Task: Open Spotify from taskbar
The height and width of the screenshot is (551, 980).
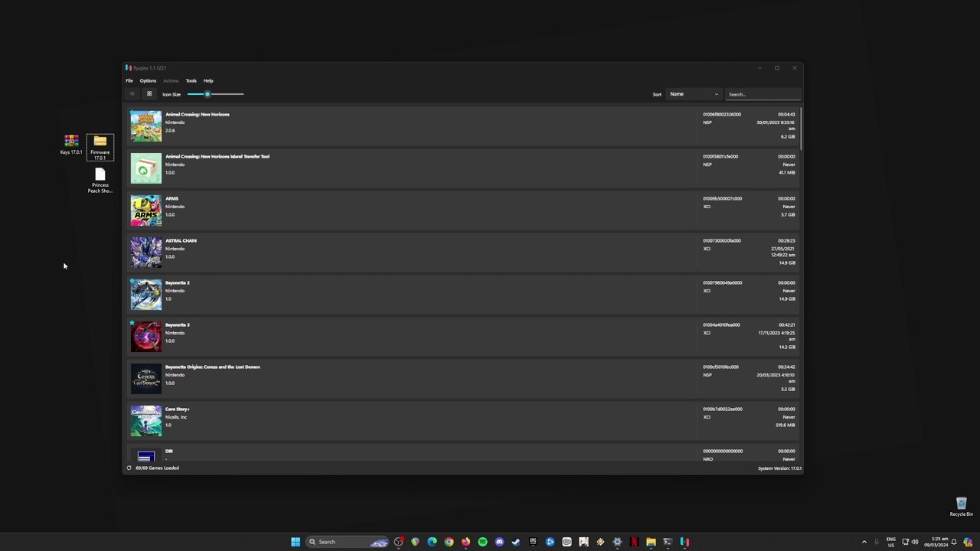Action: [482, 542]
